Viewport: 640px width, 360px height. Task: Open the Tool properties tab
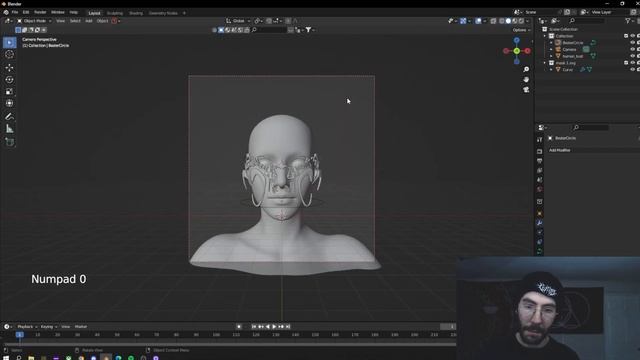tap(540, 140)
